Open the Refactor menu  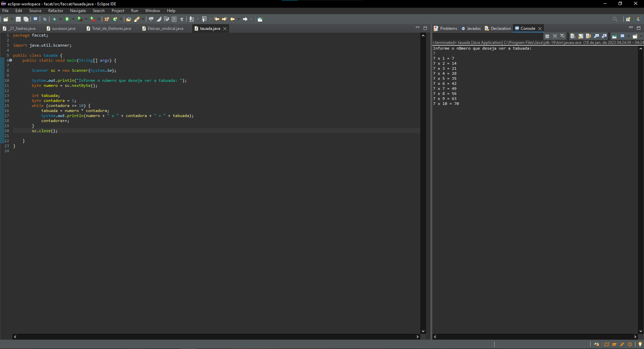tap(55, 11)
